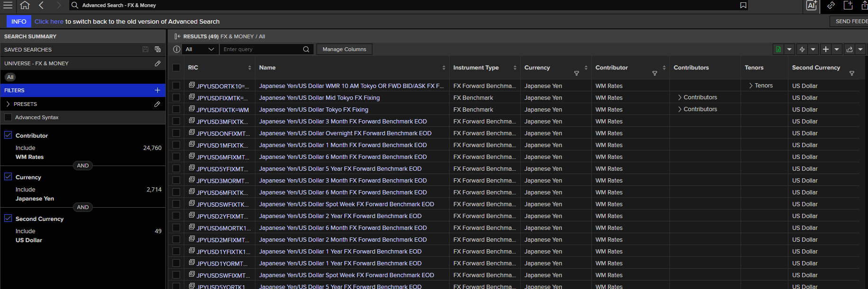Sort by Instrument Type column header
Screen dimensions: 868x289
[476, 68]
